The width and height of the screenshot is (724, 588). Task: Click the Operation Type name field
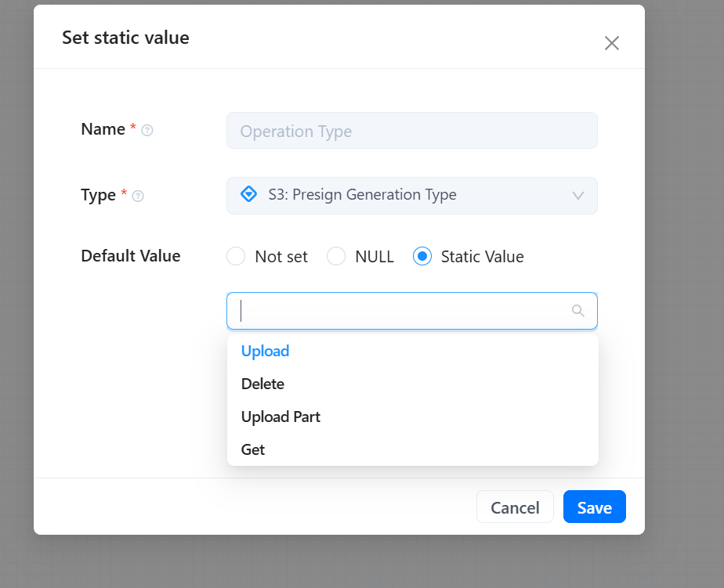[x=412, y=131]
